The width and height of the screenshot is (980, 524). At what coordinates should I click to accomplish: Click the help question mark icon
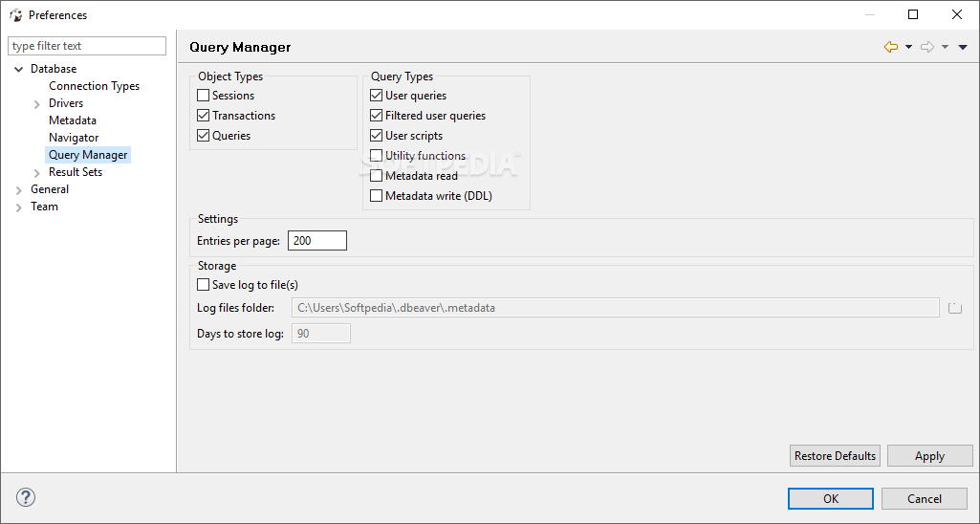[26, 498]
